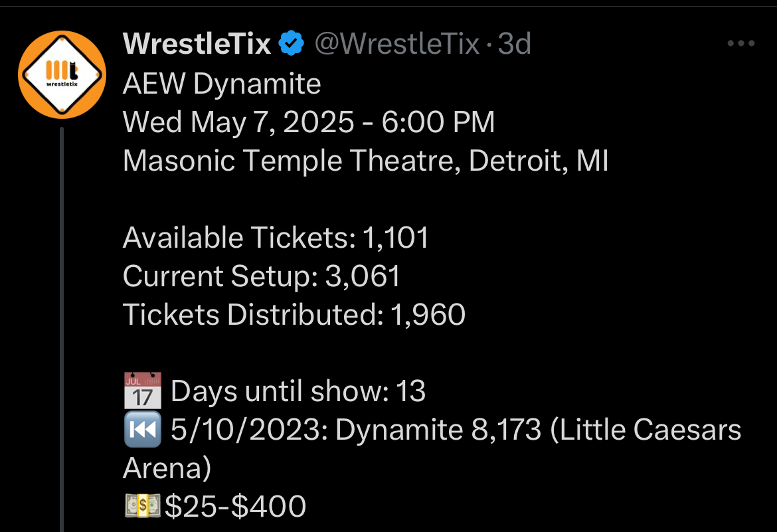Image resolution: width=777 pixels, height=532 pixels.
Task: Click the vertical thread line below avatar
Action: coord(62,332)
